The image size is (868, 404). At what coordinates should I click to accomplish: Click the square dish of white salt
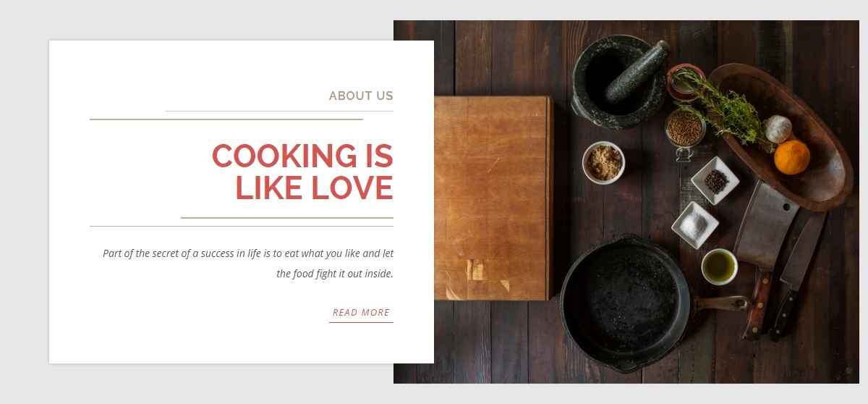694,225
